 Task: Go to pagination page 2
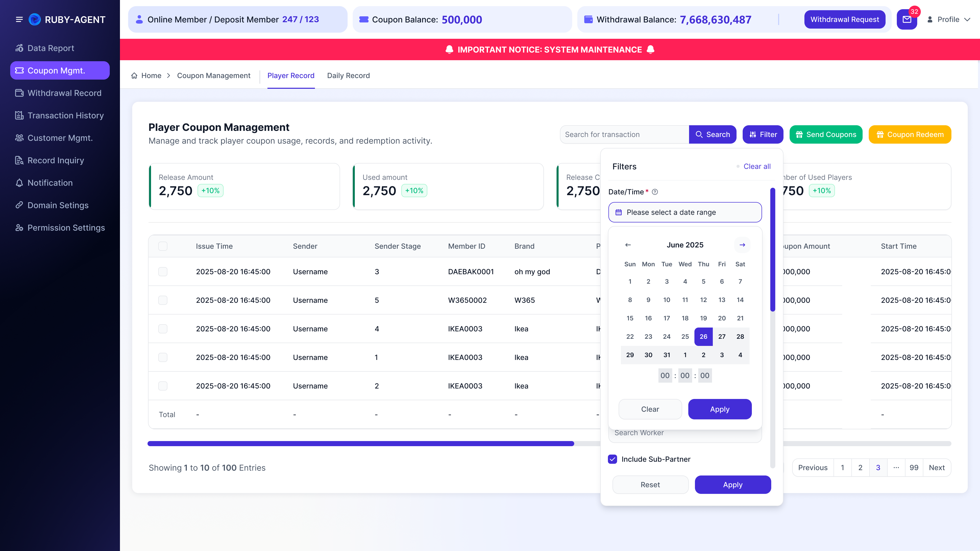click(x=860, y=468)
